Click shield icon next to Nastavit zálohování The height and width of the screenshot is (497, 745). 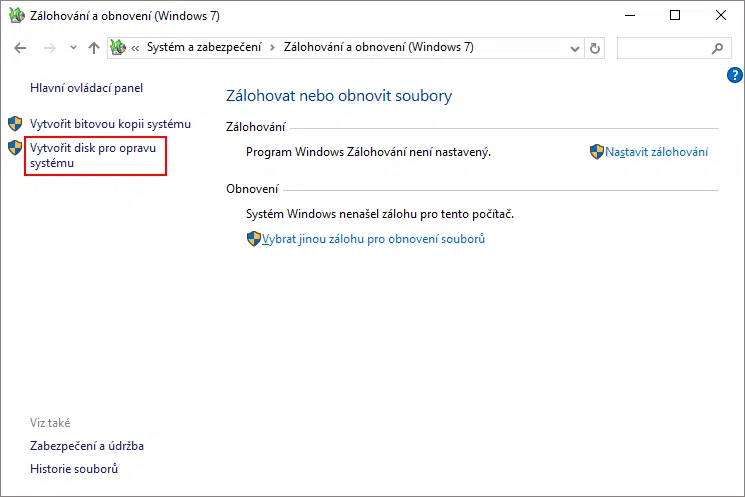pos(597,152)
